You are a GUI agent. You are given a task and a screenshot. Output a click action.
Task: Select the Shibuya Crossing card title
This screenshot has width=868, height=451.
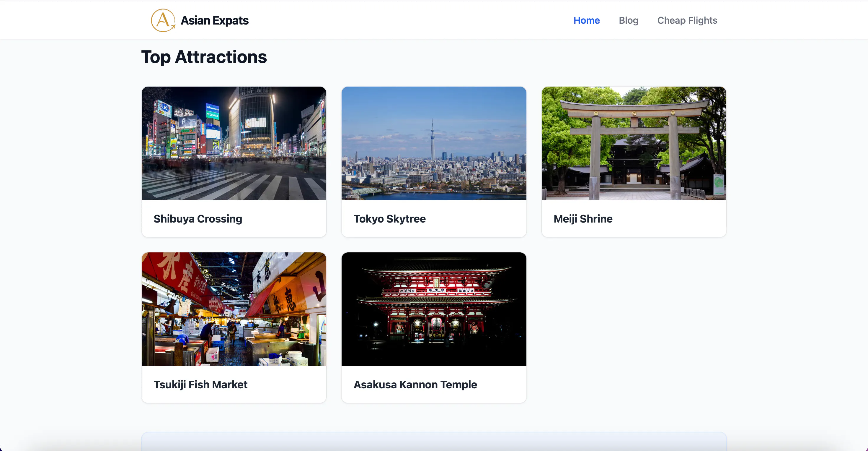pos(198,219)
